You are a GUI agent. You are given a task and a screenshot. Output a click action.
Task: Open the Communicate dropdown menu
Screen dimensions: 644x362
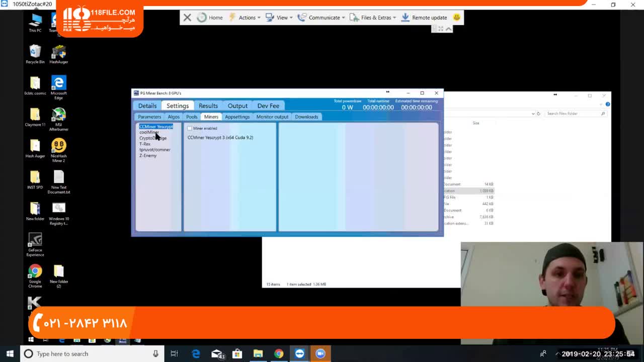[x=322, y=18]
